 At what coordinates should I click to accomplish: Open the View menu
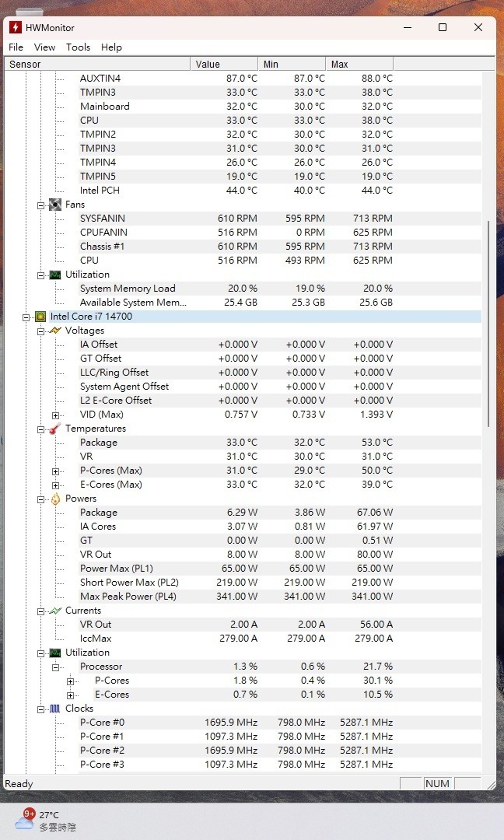point(44,47)
